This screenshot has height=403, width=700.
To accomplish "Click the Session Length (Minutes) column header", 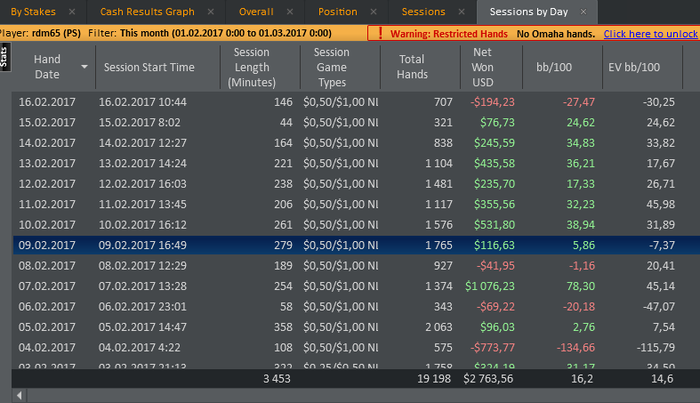I will tap(251, 67).
